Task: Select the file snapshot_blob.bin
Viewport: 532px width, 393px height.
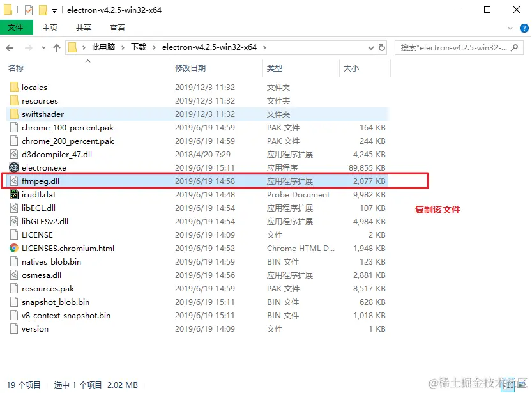Action: 56,302
